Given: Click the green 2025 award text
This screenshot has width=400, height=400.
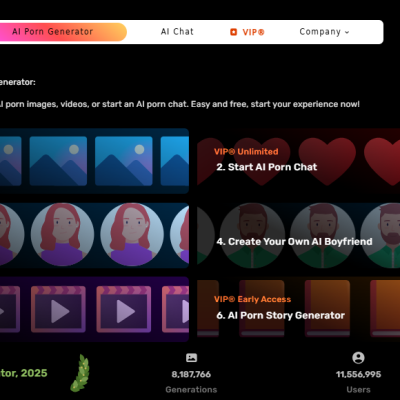Looking at the screenshot, I should click(x=24, y=373).
